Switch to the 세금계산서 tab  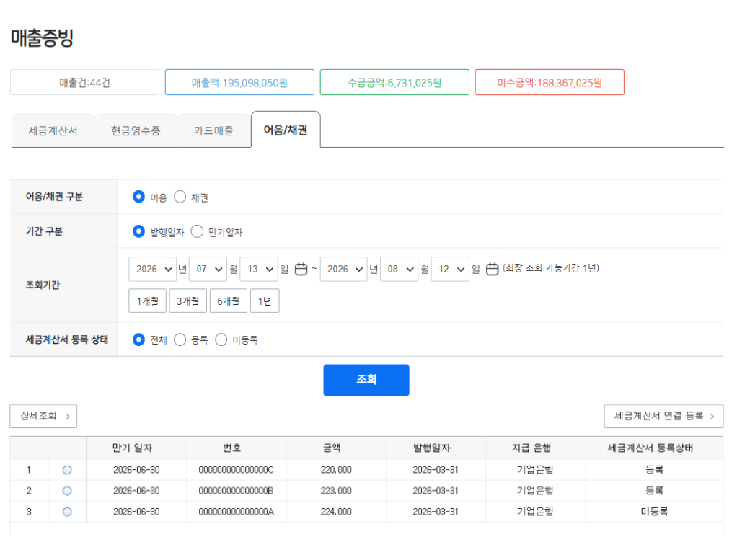point(53,130)
